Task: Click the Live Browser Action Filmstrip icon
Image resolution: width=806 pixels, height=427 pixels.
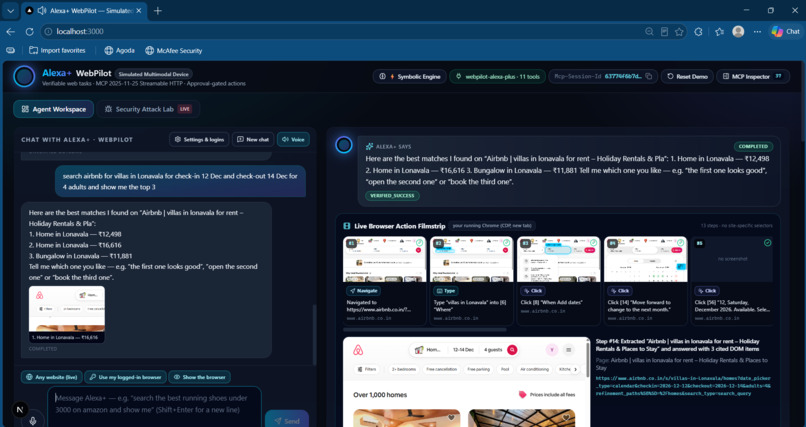Action: tap(347, 226)
